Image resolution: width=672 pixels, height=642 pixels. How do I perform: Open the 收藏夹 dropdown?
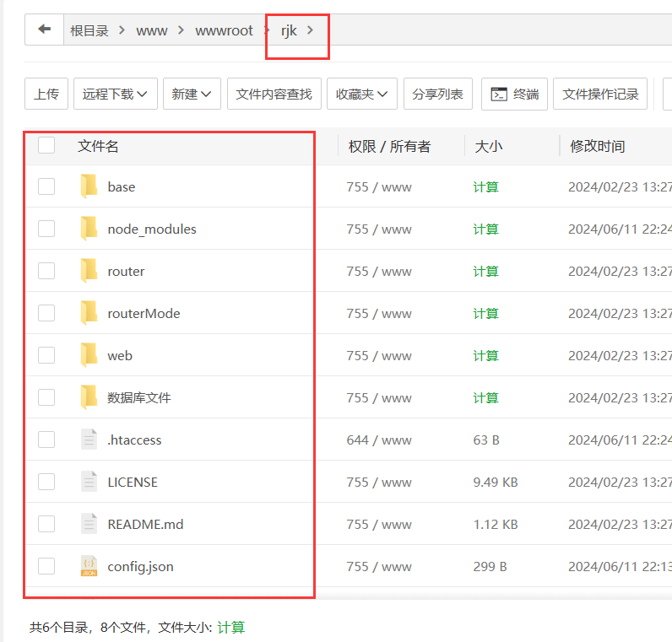(361, 94)
